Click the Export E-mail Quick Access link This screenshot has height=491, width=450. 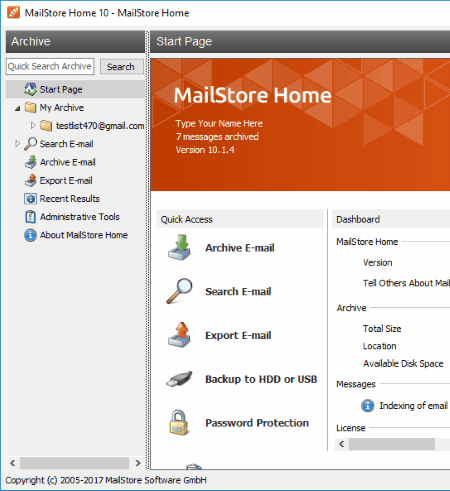click(x=238, y=335)
